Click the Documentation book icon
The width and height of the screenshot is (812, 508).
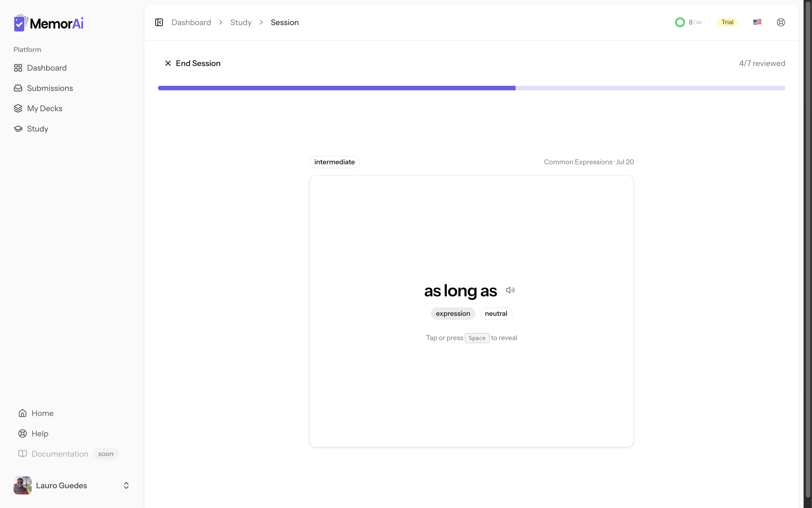point(23,454)
